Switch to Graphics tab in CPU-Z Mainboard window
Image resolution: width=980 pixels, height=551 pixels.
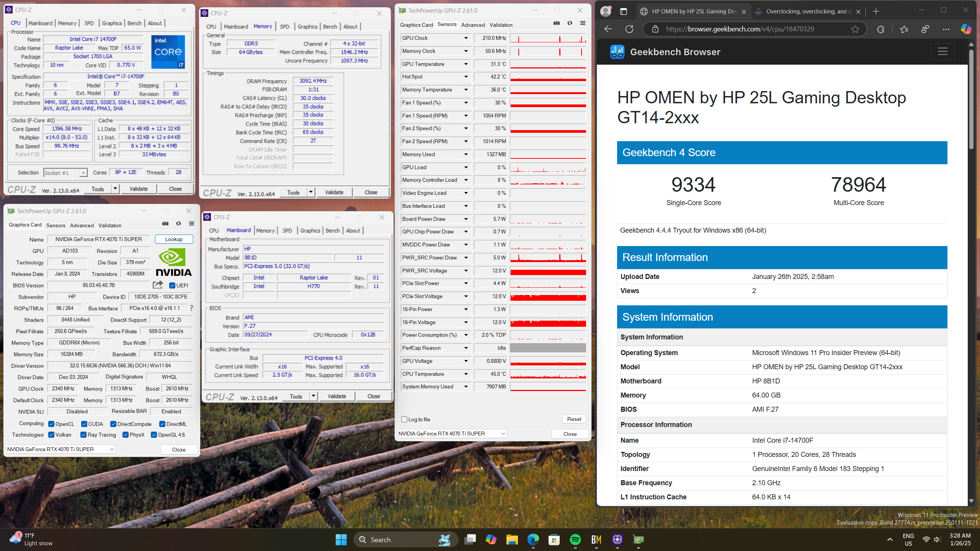click(x=310, y=231)
